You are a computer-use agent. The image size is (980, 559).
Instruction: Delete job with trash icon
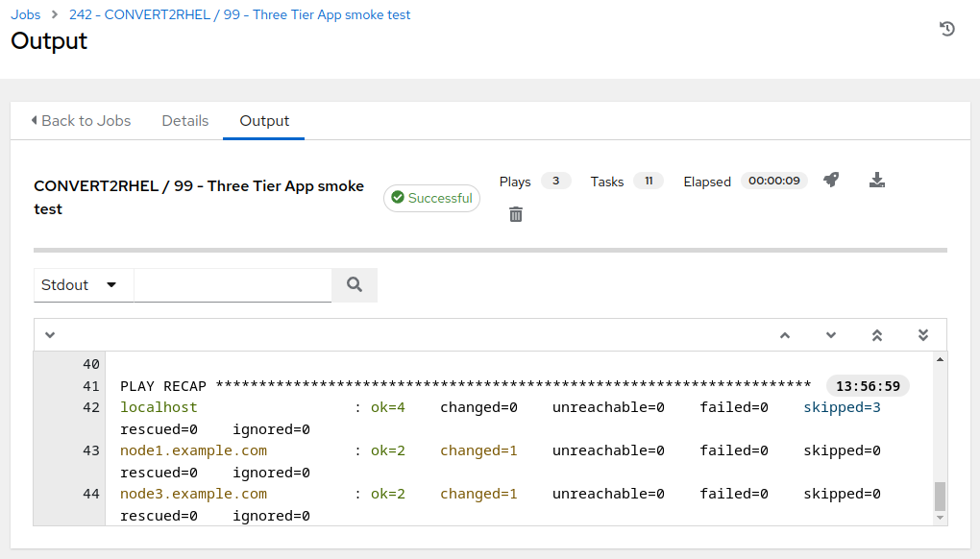(x=516, y=214)
